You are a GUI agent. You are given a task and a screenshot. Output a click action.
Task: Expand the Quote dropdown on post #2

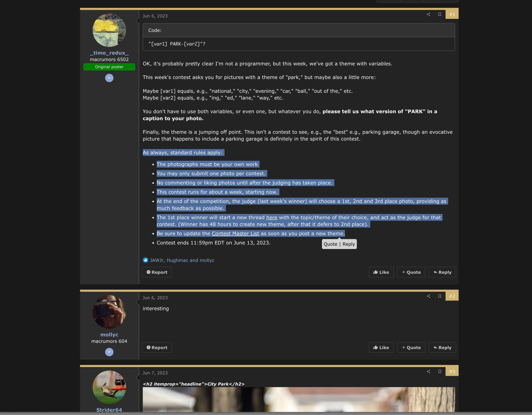pos(411,347)
